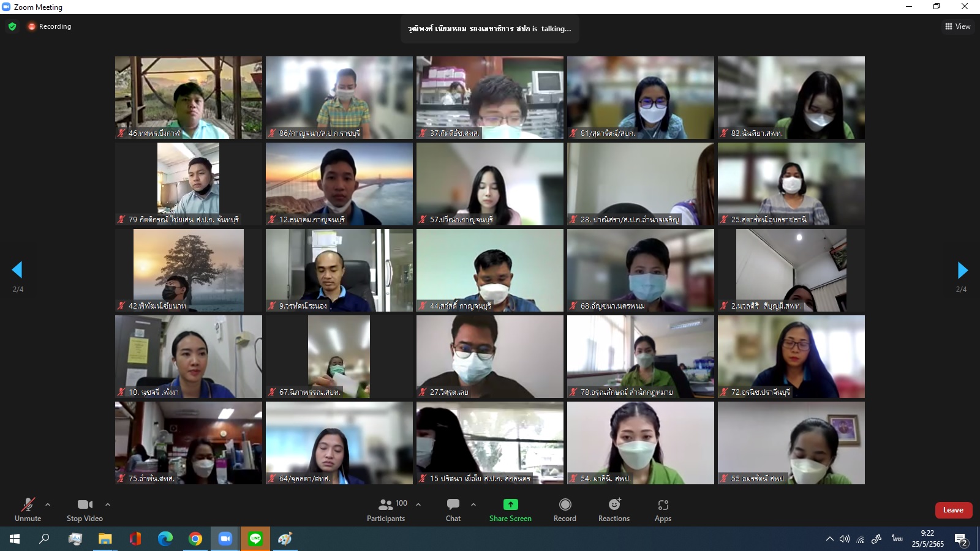
Task: Open the Participants panel
Action: [385, 509]
